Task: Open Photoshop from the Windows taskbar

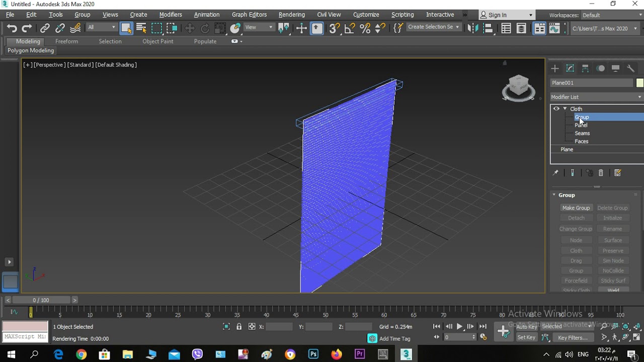Action: coord(313,354)
